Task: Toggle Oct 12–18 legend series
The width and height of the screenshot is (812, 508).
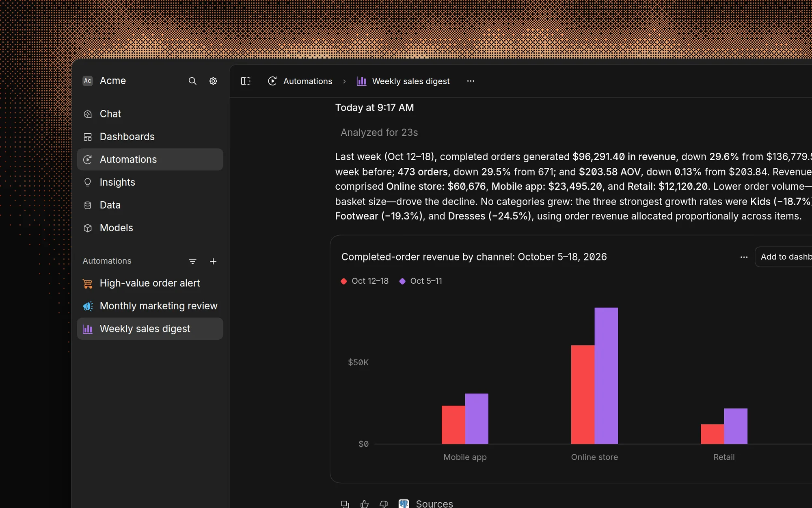Action: tap(365, 281)
